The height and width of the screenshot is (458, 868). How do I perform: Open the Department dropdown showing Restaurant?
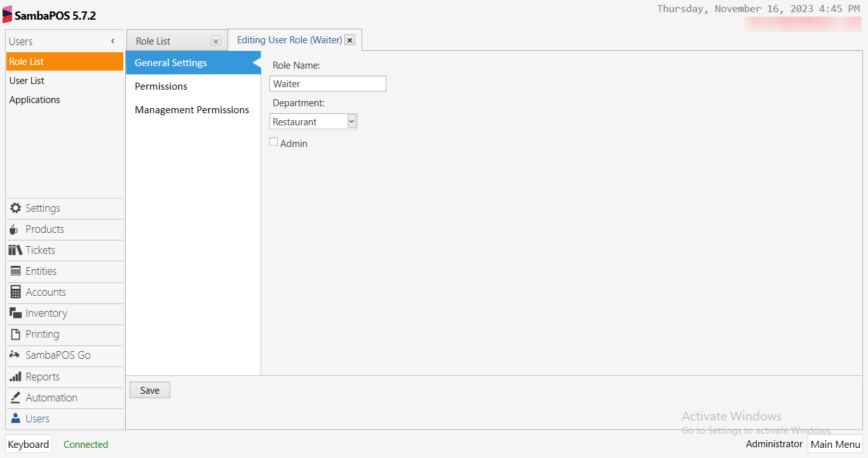351,121
